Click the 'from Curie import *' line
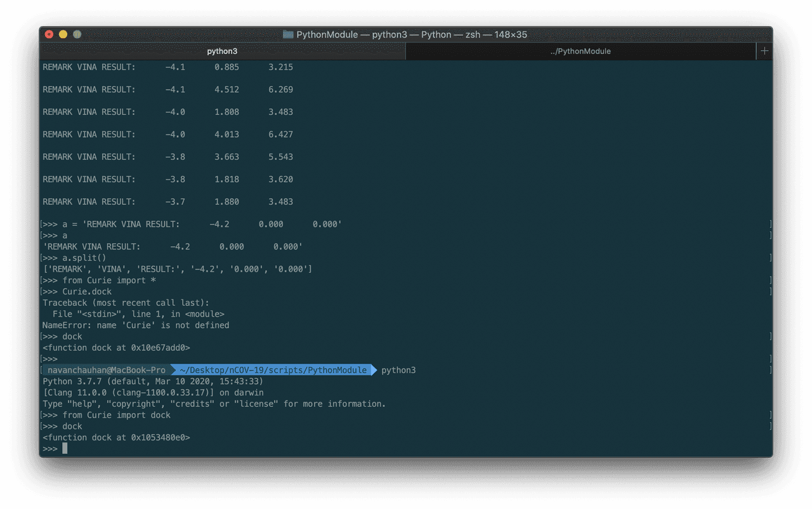 [x=109, y=281]
